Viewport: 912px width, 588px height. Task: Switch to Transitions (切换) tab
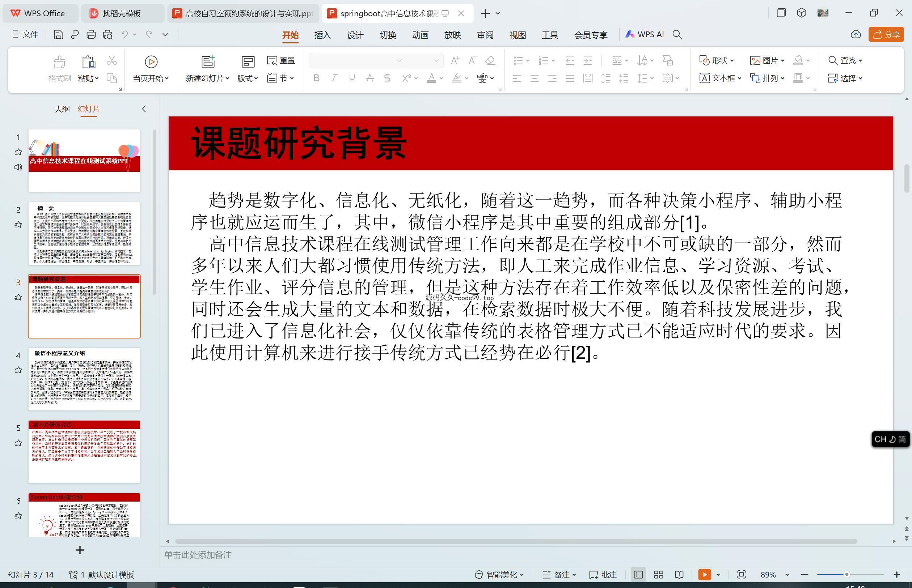click(388, 35)
